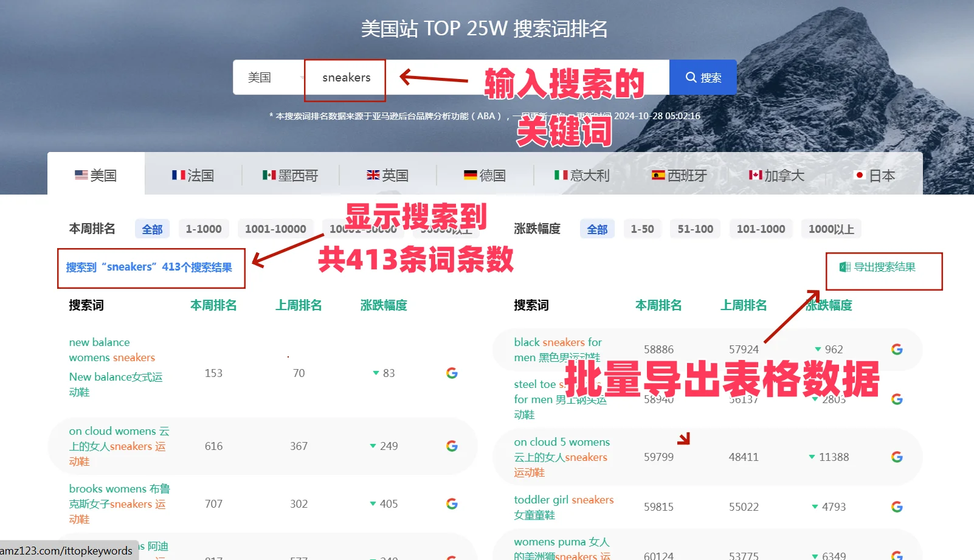Viewport: 974px width, 560px height.
Task: Click the magnifier icon in the search button
Action: pos(691,77)
